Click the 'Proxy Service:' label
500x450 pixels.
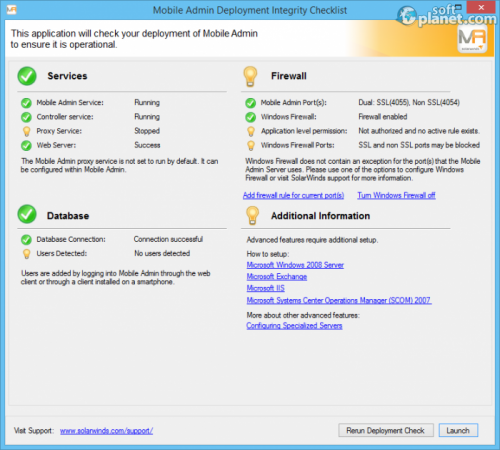(x=59, y=131)
